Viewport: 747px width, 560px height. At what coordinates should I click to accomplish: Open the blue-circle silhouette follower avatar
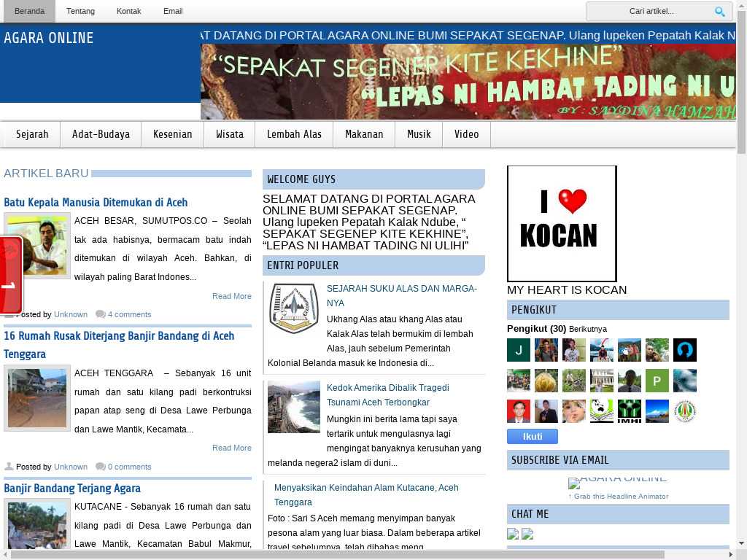[684, 350]
